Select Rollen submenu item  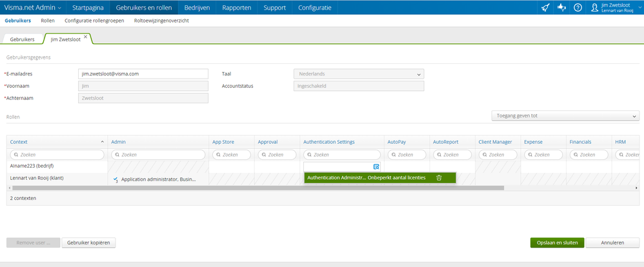48,21
